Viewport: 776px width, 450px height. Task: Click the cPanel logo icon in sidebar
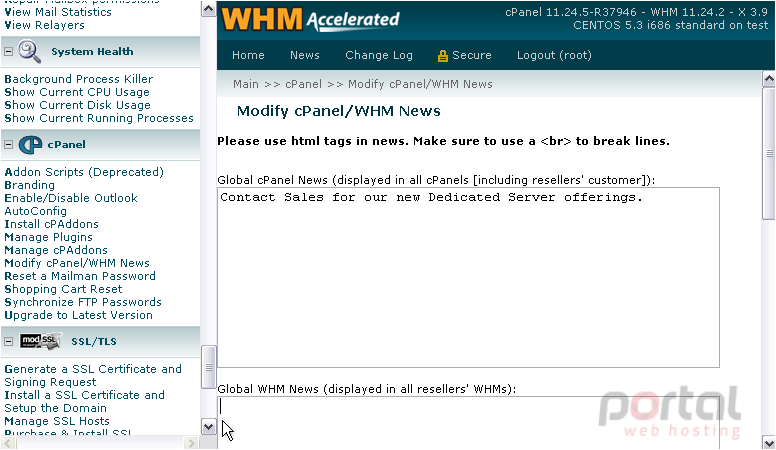30,145
